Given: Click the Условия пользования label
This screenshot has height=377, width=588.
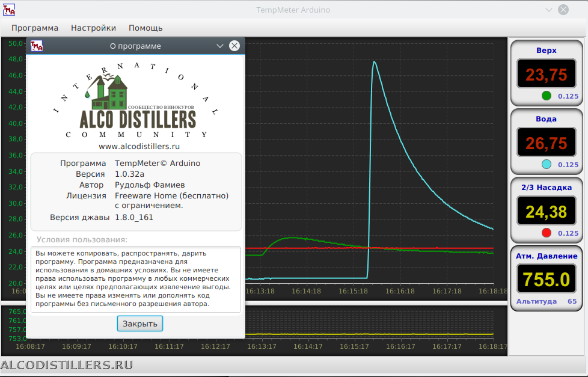Looking at the screenshot, I should click(x=82, y=240).
